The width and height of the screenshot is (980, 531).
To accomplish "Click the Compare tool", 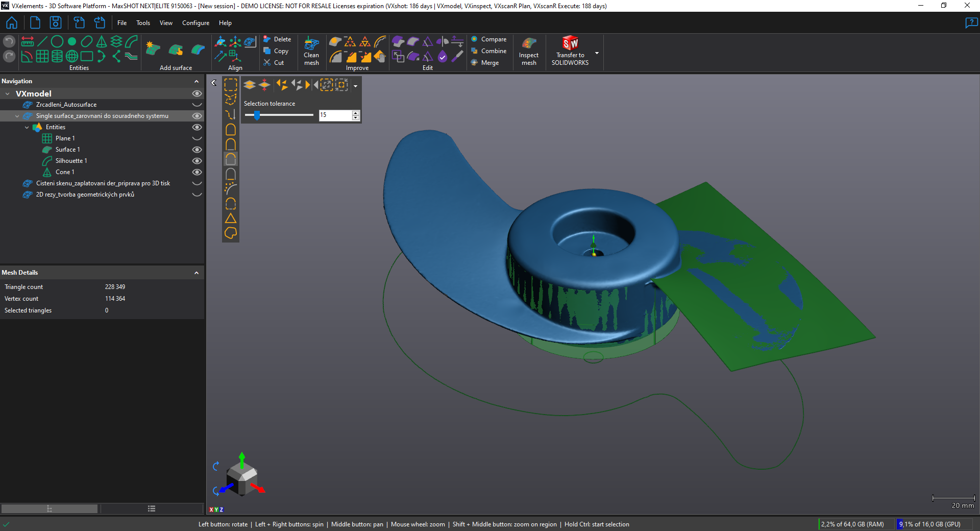I will [488, 39].
